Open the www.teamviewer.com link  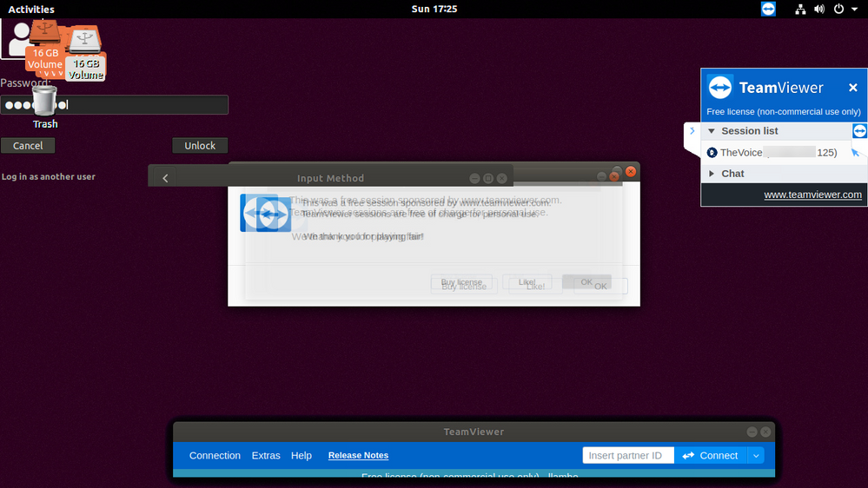point(812,195)
